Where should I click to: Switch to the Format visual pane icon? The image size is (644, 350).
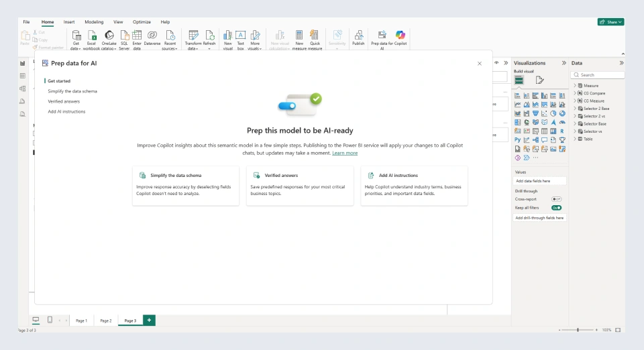click(540, 80)
